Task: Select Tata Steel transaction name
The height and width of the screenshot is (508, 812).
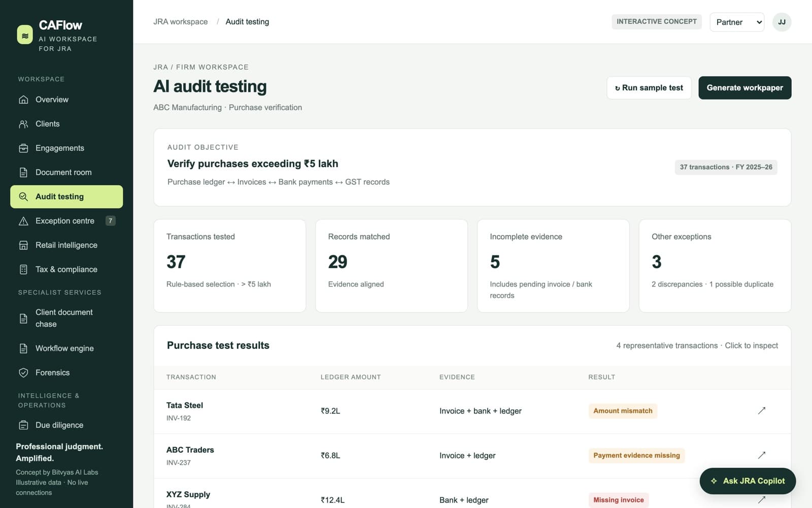Action: [185, 405]
